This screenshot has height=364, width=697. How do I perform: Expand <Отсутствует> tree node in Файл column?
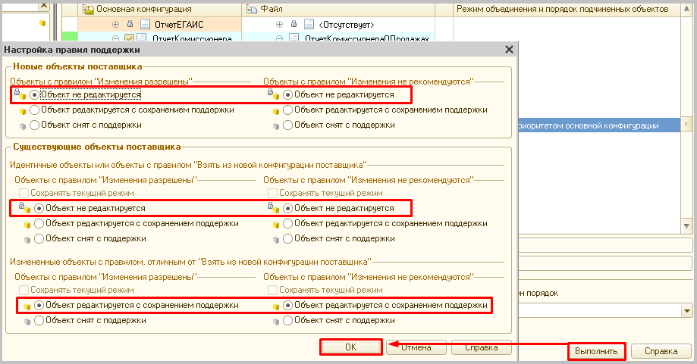(x=280, y=24)
